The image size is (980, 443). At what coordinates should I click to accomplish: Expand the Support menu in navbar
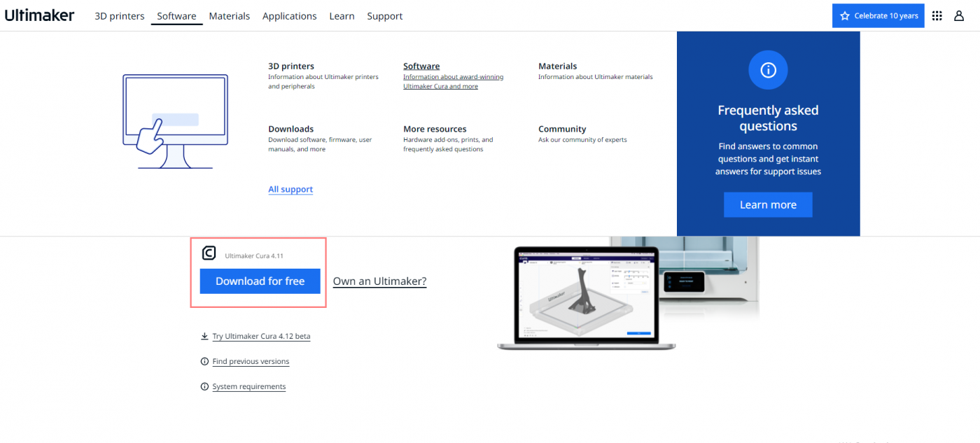coord(385,16)
